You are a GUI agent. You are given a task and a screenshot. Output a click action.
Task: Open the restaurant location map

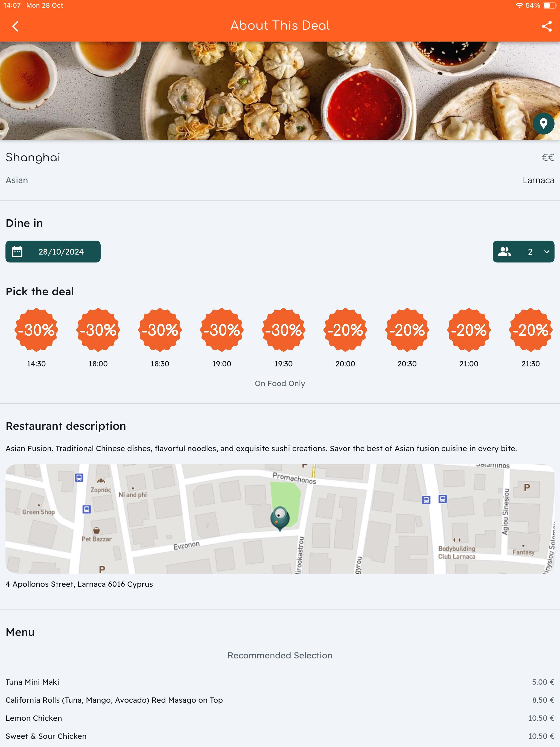[280, 518]
